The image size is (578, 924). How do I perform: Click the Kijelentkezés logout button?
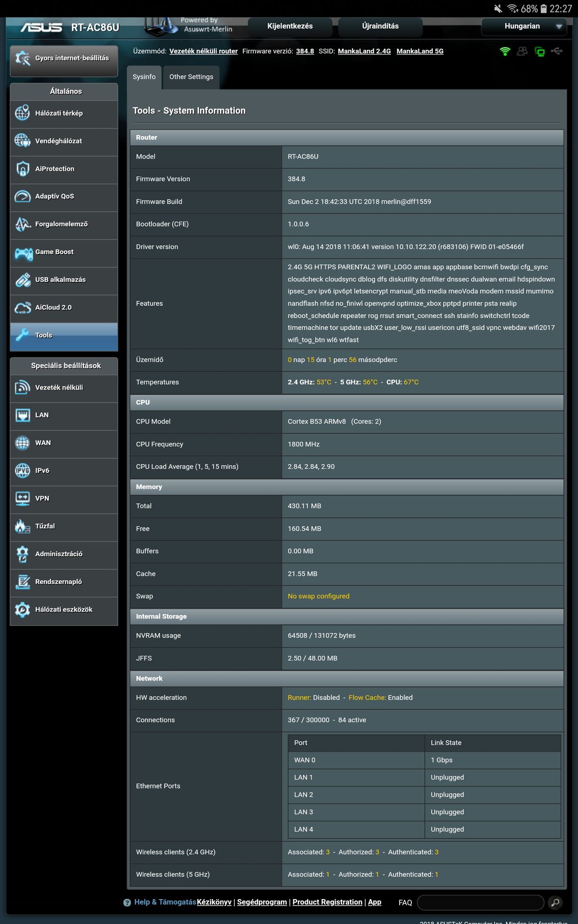[290, 26]
